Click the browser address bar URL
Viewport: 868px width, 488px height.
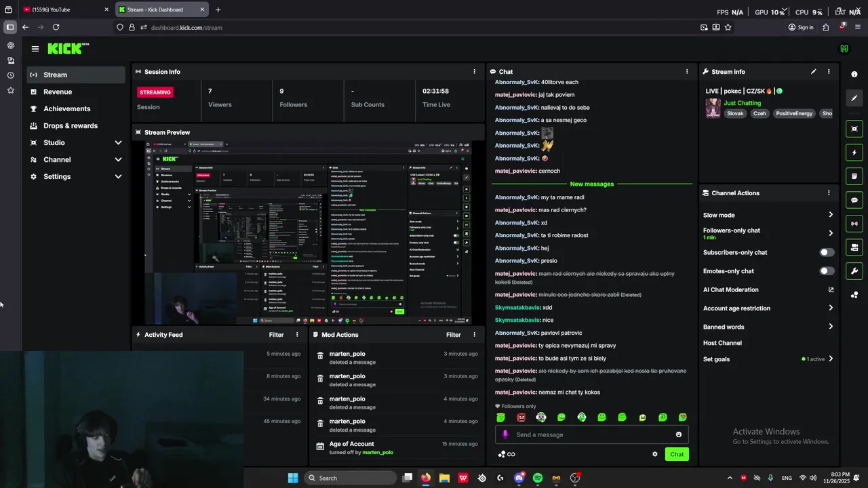186,28
